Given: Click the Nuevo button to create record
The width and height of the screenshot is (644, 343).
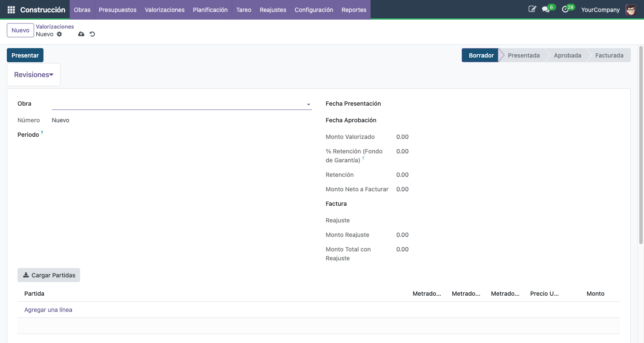Looking at the screenshot, I should click(x=20, y=30).
